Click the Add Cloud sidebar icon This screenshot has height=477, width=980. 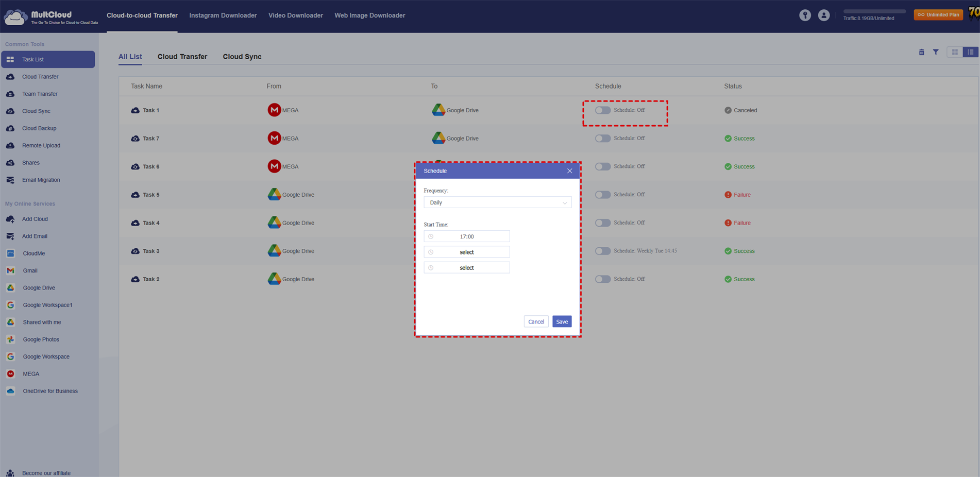10,219
